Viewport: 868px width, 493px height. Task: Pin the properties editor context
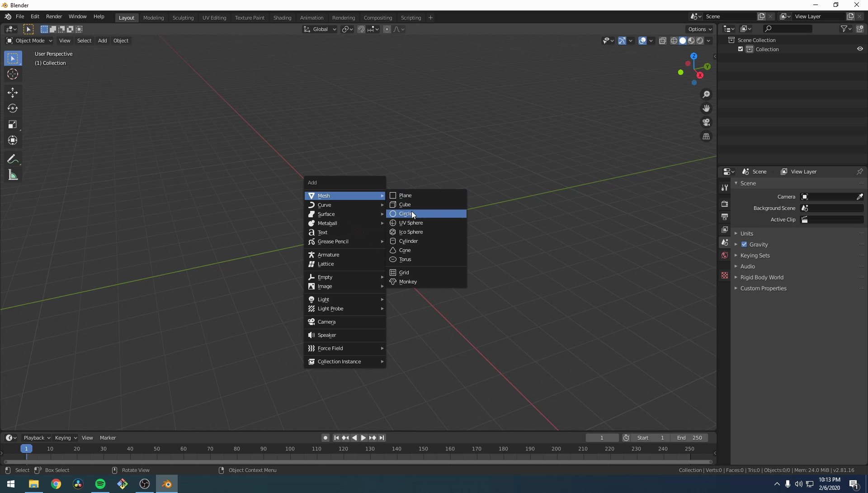pos(859,172)
